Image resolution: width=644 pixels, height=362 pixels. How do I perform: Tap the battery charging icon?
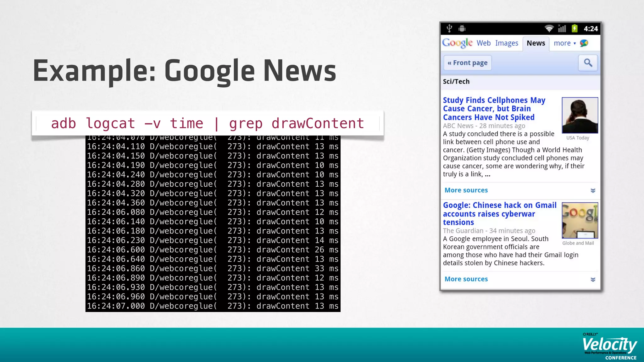coord(575,29)
